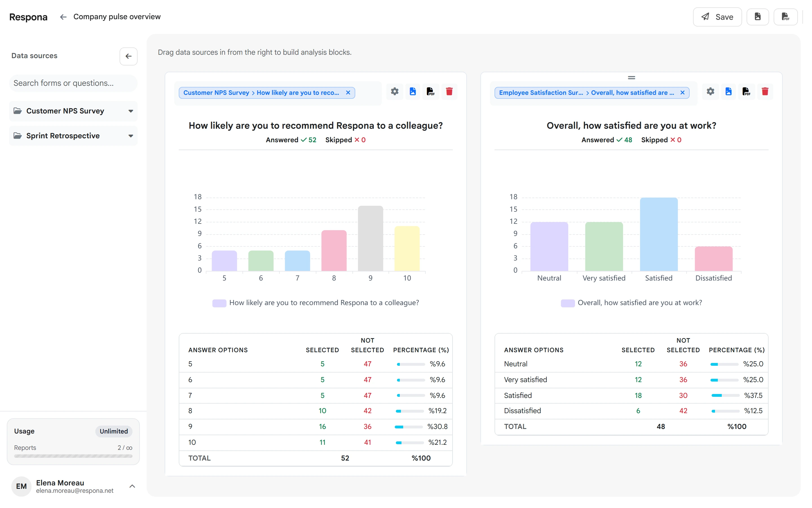Click the pink bar for score 8
This screenshot has width=812, height=508.
tap(334, 251)
